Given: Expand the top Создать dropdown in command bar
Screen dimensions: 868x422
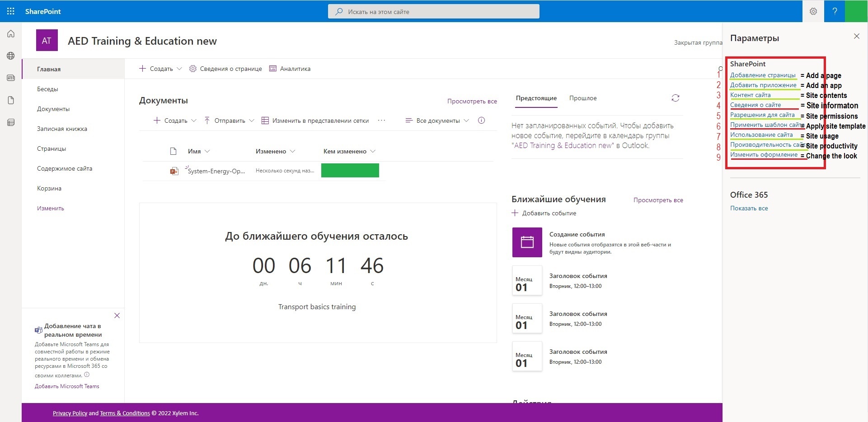Looking at the screenshot, I should [179, 69].
